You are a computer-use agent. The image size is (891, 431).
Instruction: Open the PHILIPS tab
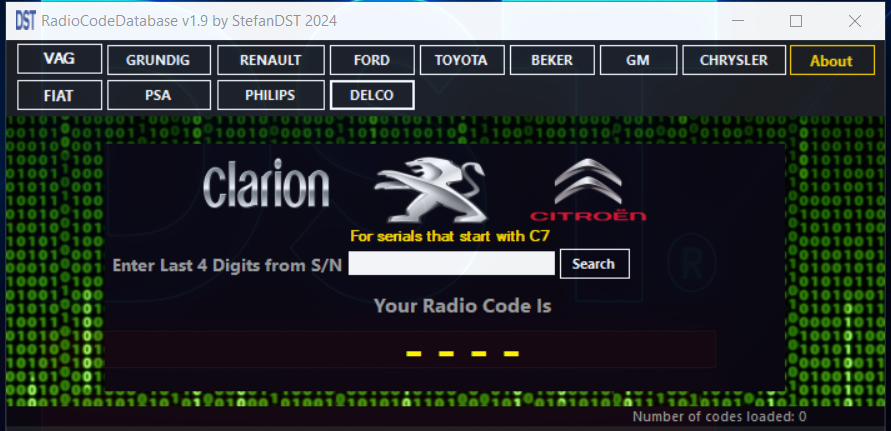(270, 95)
